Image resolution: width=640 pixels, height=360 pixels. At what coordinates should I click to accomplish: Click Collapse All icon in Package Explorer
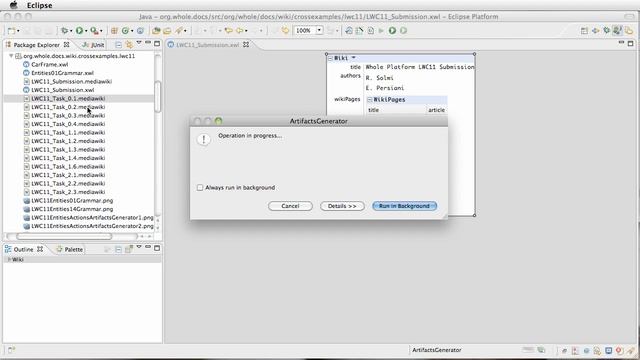118,45
